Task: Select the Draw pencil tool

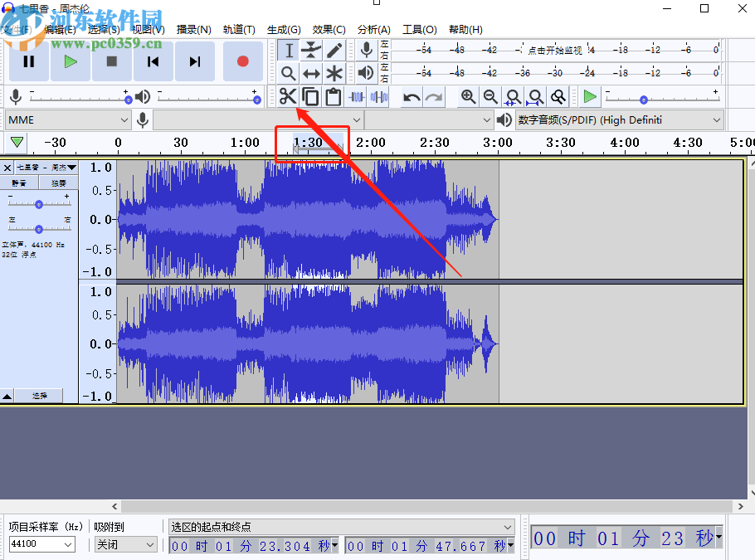Action: (334, 50)
